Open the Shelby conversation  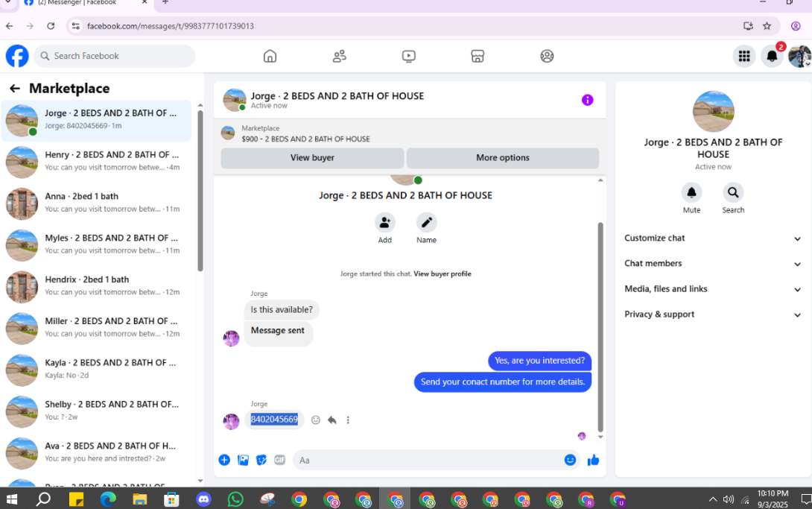pyautogui.click(x=96, y=411)
